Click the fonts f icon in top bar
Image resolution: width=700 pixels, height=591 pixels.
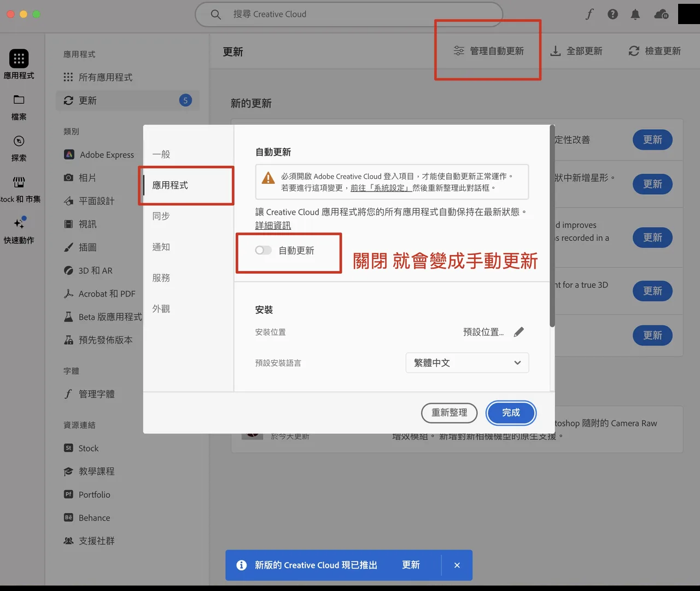click(x=589, y=14)
